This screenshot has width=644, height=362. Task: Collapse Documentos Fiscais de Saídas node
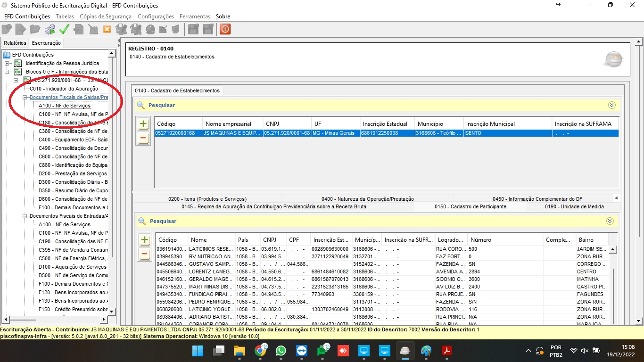25,98
